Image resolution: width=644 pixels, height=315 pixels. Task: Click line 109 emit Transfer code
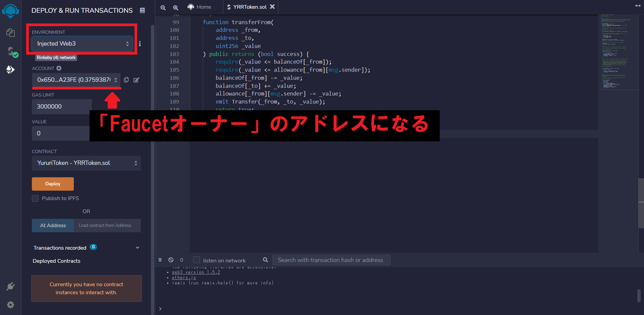[270, 102]
